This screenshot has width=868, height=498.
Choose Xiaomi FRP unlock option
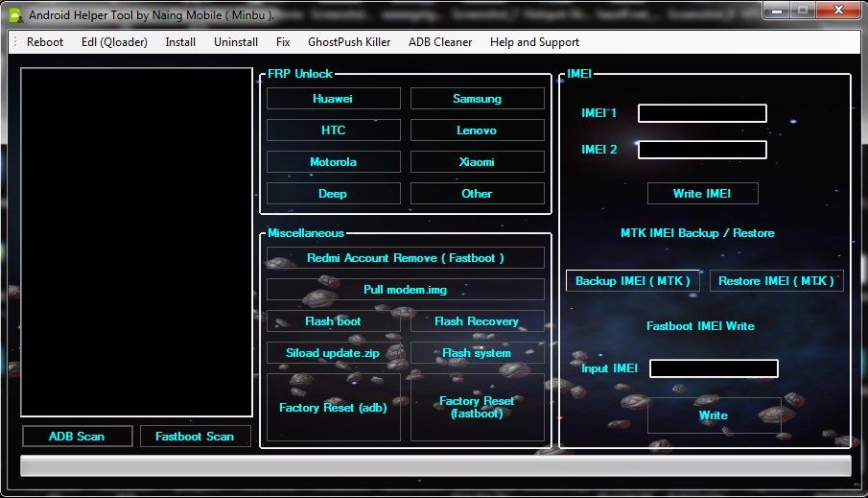click(477, 162)
